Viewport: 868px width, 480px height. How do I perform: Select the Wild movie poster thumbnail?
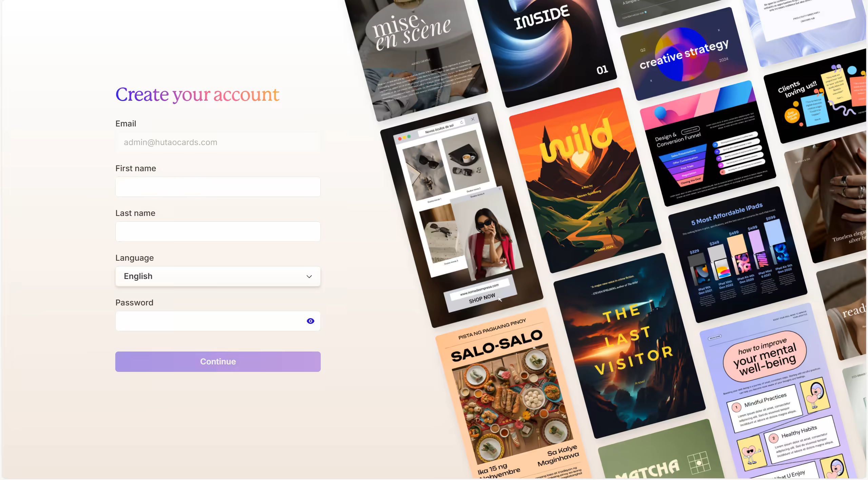(x=585, y=180)
